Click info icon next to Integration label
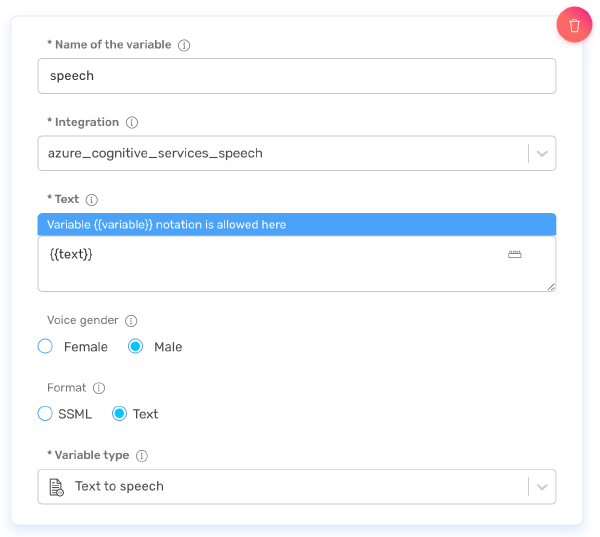Image resolution: width=600 pixels, height=537 pixels. pyautogui.click(x=132, y=123)
